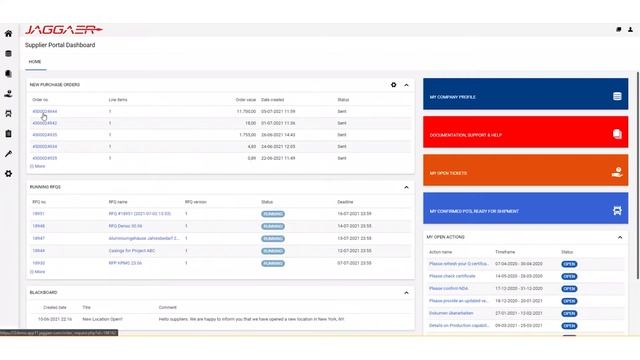640x360 pixels.
Task: Open the Aluminiumgehäuse Jahresbedarf RFQ name link
Action: pyautogui.click(x=144, y=238)
